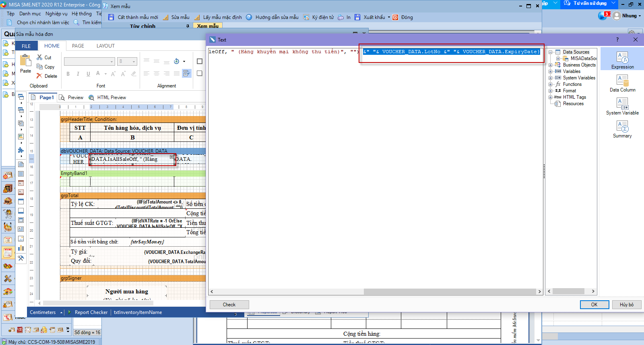
Task: Toggle Underline text formatting
Action: (x=88, y=74)
